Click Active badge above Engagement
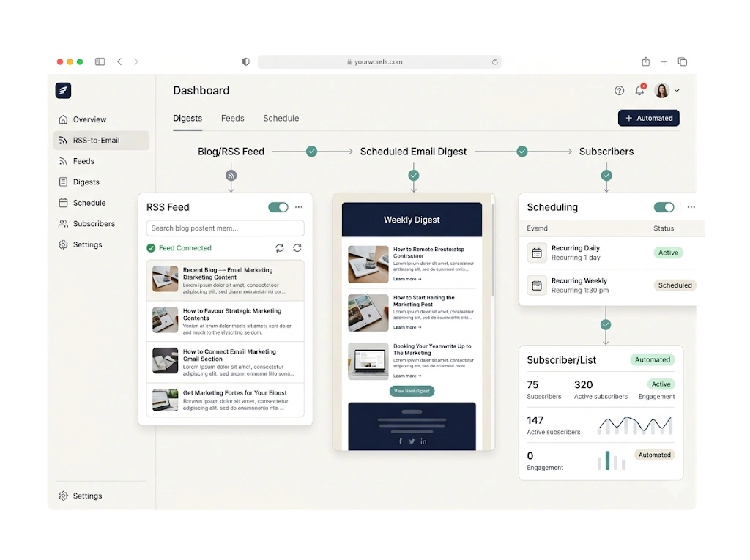 coord(661,384)
